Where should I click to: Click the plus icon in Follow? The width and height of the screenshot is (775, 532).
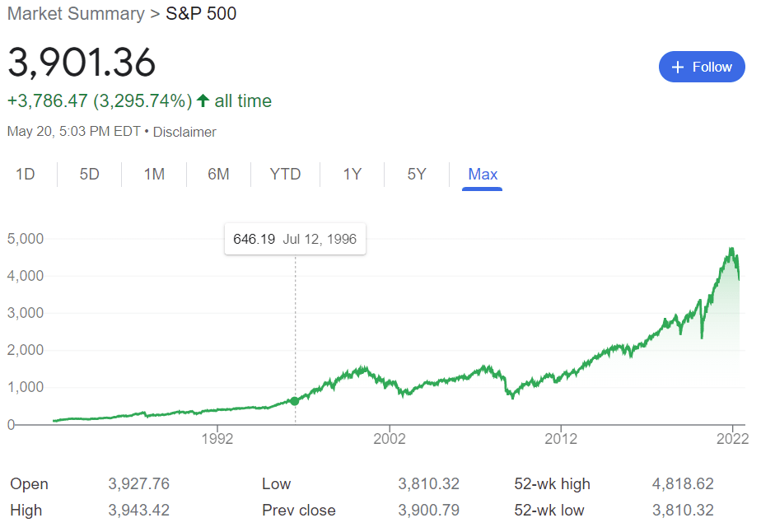(679, 67)
